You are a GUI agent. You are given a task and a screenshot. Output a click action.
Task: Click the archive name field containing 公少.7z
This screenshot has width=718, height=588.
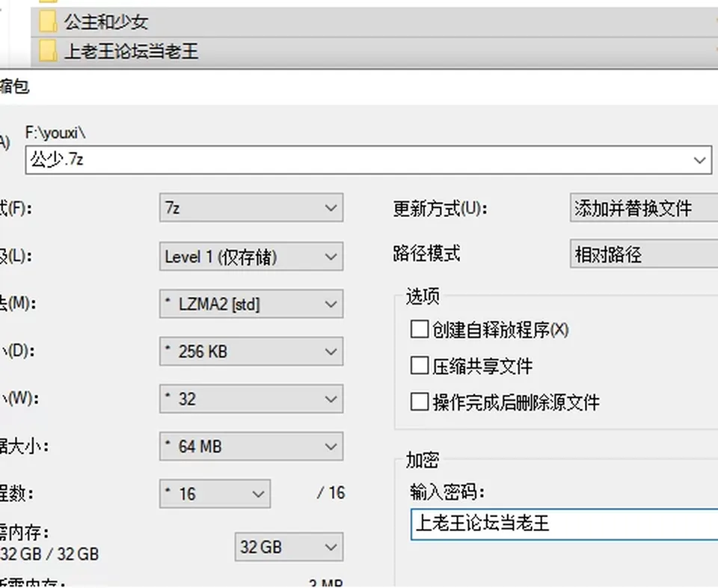point(369,160)
